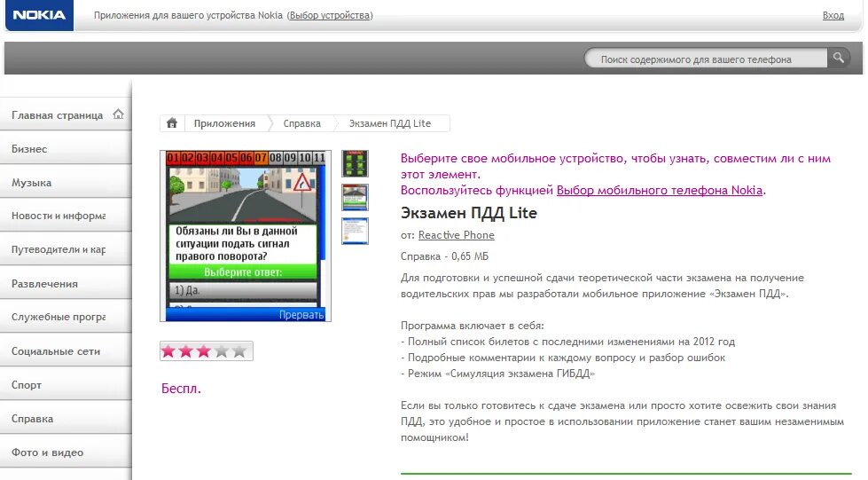Show the second road screenshot thumbnail
Screen dimensions: 868x480
click(355, 197)
